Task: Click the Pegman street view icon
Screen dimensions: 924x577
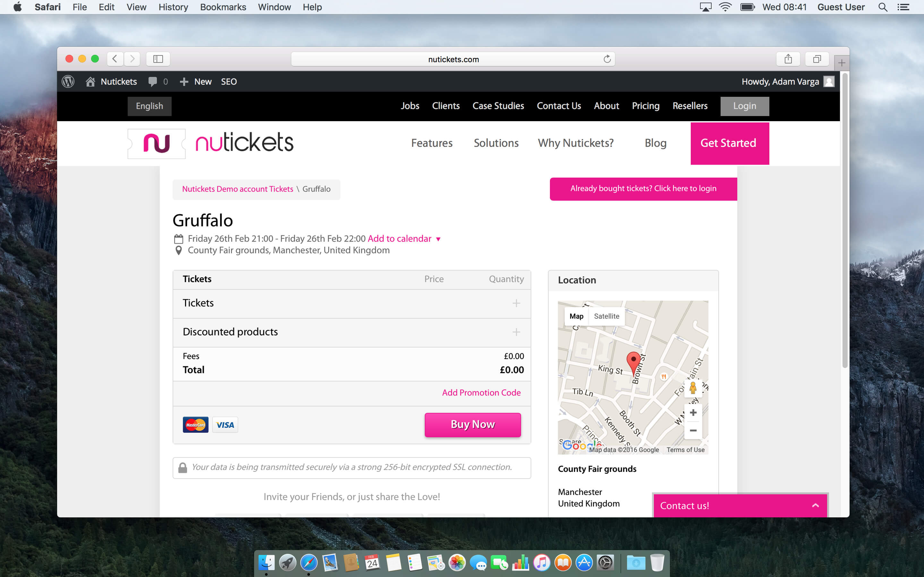Action: 693,388
